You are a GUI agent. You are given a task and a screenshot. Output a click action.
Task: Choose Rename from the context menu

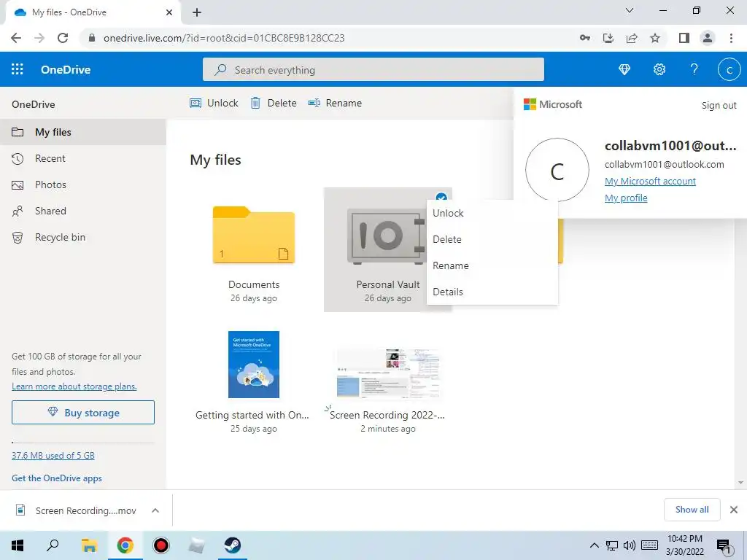(492, 265)
